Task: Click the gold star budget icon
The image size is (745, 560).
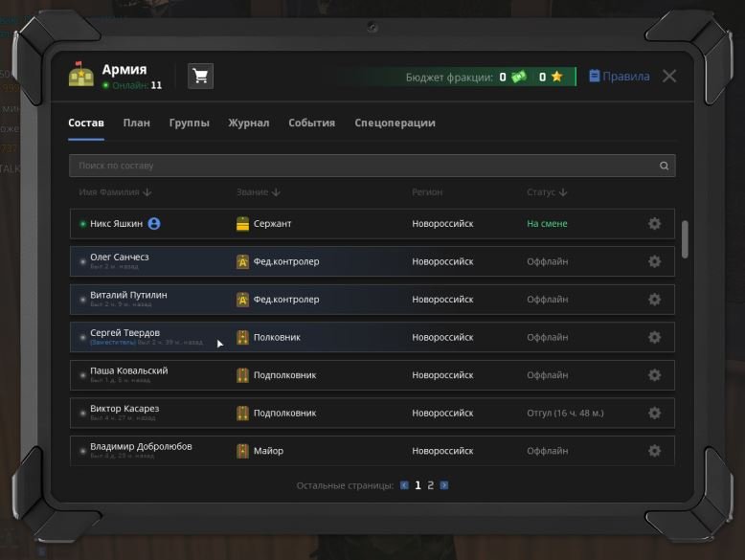Action: (x=557, y=77)
